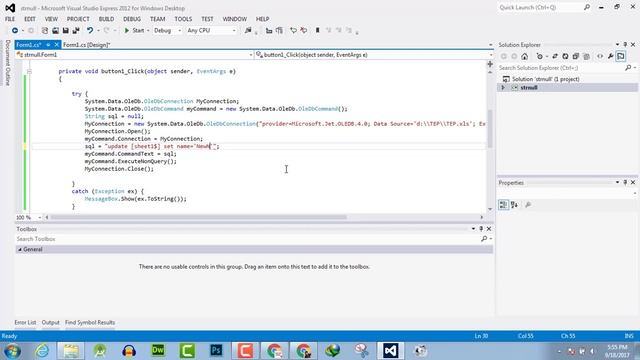The image size is (640, 360).
Task: Select the Solution 'strnull' (1 project) node
Action: 545,79
